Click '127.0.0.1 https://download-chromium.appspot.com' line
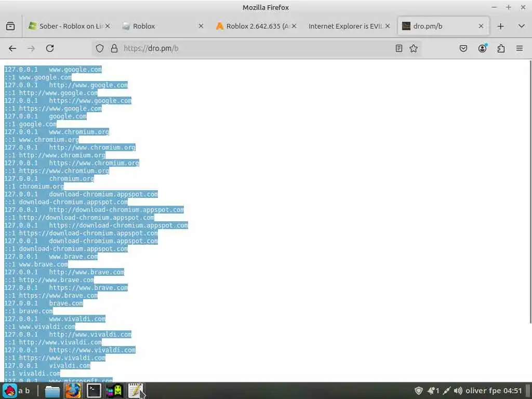The width and height of the screenshot is (532, 399). pyautogui.click(x=96, y=225)
